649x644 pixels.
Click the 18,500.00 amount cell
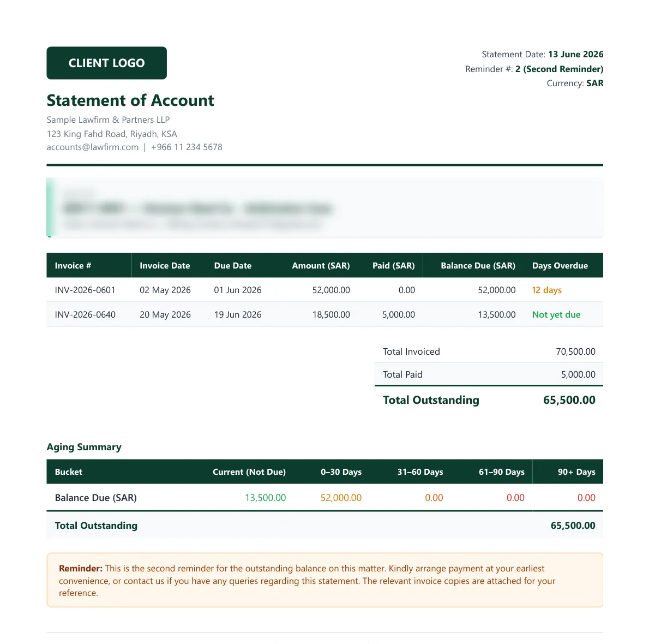tap(331, 314)
